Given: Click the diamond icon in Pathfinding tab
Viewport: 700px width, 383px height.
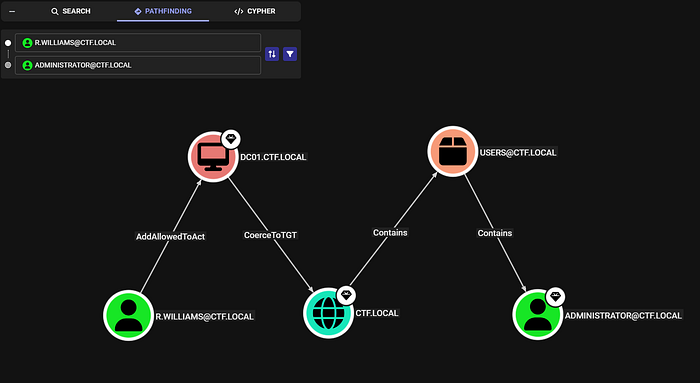Looking at the screenshot, I should click(138, 11).
